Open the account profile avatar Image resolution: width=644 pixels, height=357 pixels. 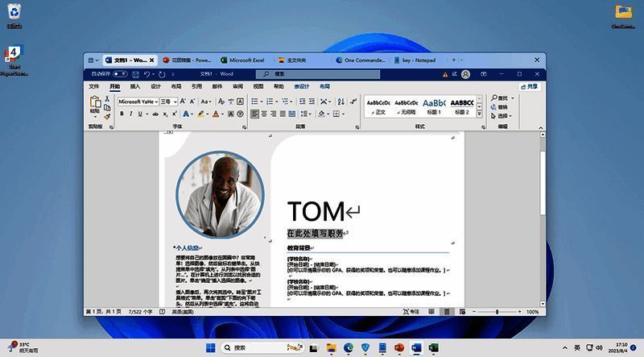coord(465,74)
